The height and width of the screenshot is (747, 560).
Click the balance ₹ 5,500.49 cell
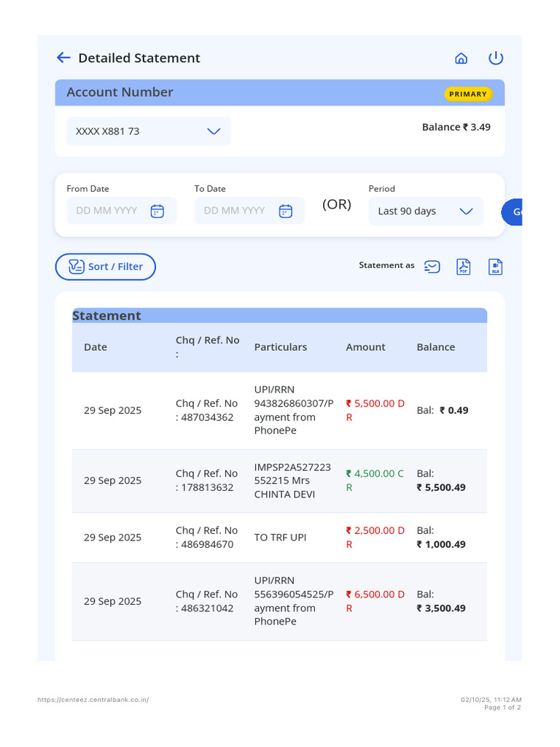[x=441, y=480]
